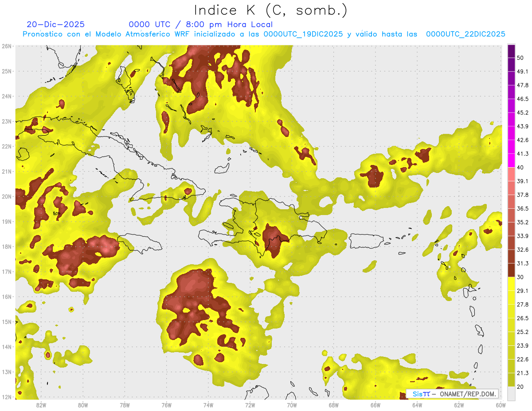Click the longitude label '74W'

[208, 405]
